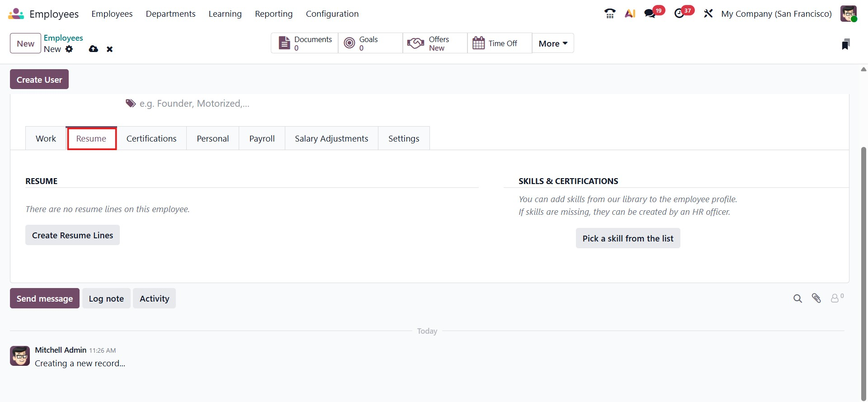Click Pick a skill from the list
Image resolution: width=868 pixels, height=402 pixels.
pos(627,238)
